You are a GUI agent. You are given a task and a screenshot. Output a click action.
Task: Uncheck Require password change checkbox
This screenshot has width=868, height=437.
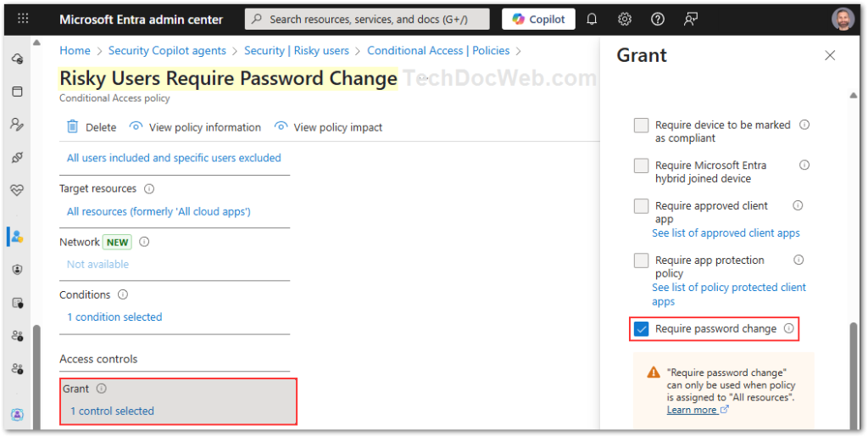[642, 328]
